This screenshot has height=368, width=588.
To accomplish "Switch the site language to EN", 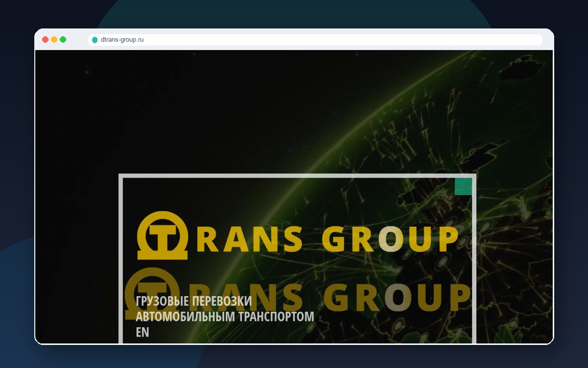I will [142, 332].
